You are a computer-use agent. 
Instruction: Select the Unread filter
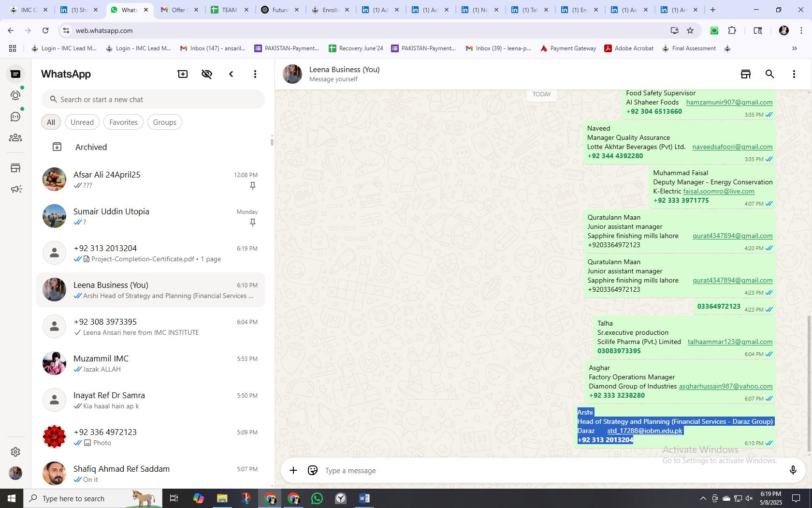click(82, 122)
